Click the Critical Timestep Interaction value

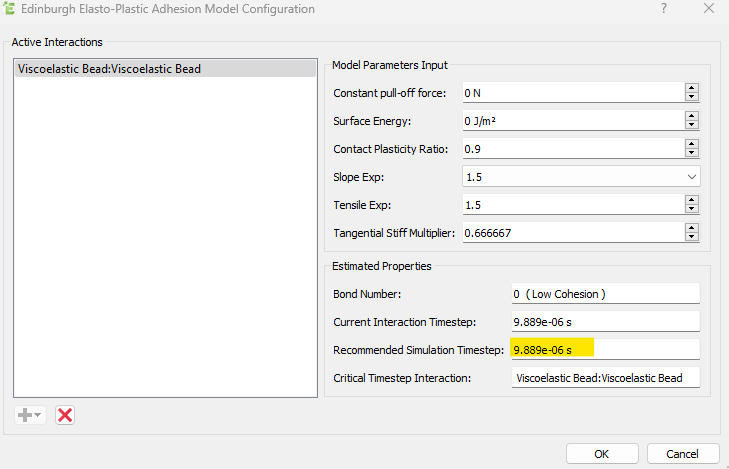coord(605,378)
